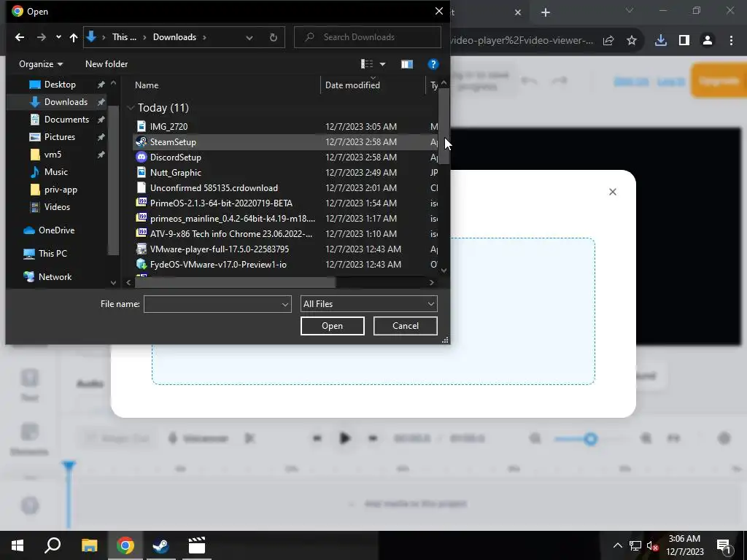
Task: Click the This PC breadcrumb in address bar
Action: [x=124, y=37]
